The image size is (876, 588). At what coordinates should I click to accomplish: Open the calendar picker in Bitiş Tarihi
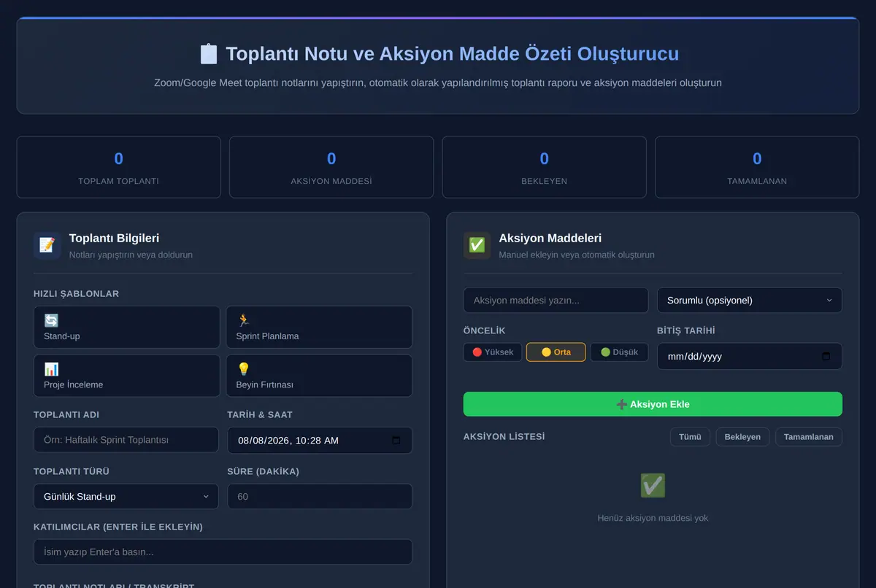826,356
